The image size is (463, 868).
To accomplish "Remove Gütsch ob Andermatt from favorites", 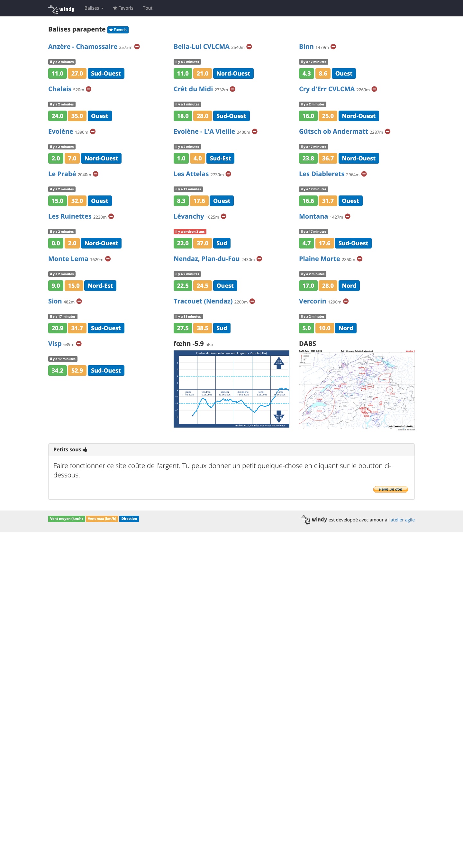I will [388, 132].
